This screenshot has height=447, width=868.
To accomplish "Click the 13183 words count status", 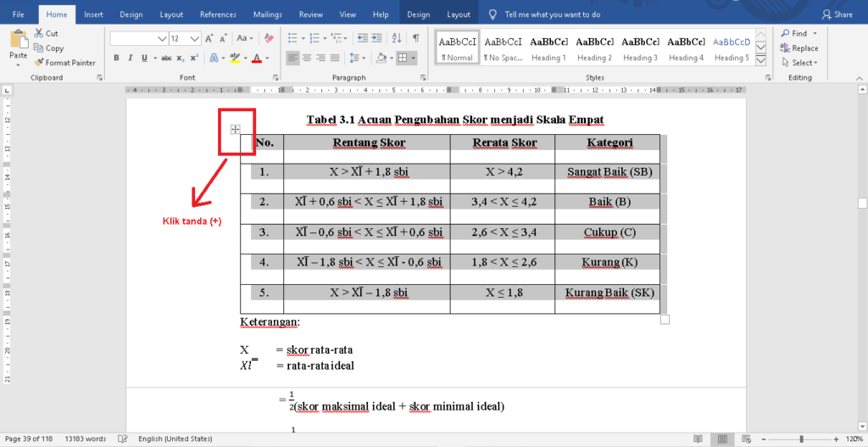I will (x=86, y=439).
